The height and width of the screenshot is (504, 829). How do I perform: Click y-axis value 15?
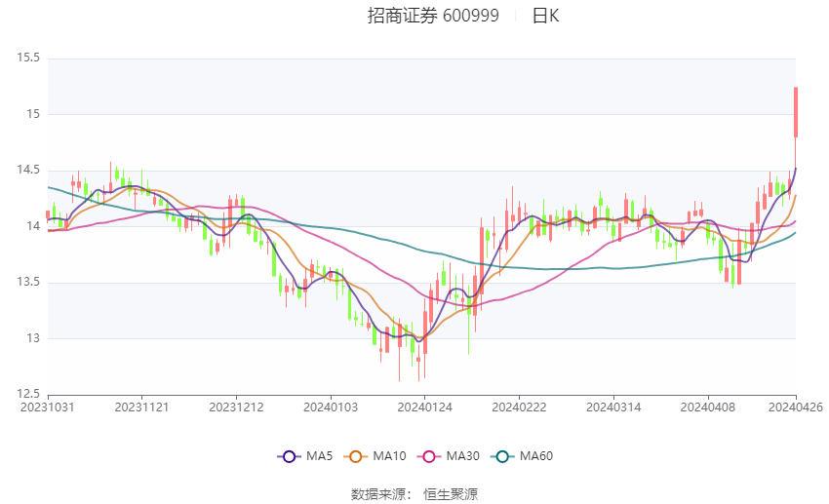click(33, 114)
